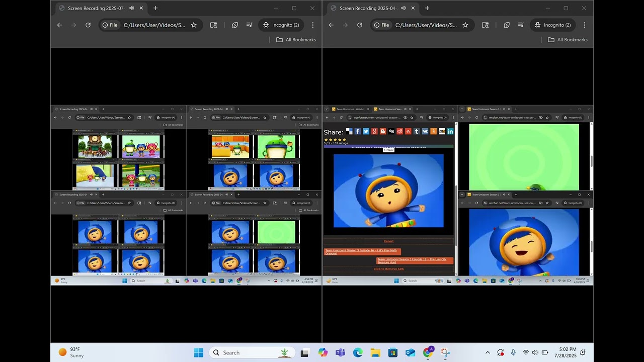Open Chrome three-dot menu in left window
Screen dimensions: 644x362
(313, 25)
